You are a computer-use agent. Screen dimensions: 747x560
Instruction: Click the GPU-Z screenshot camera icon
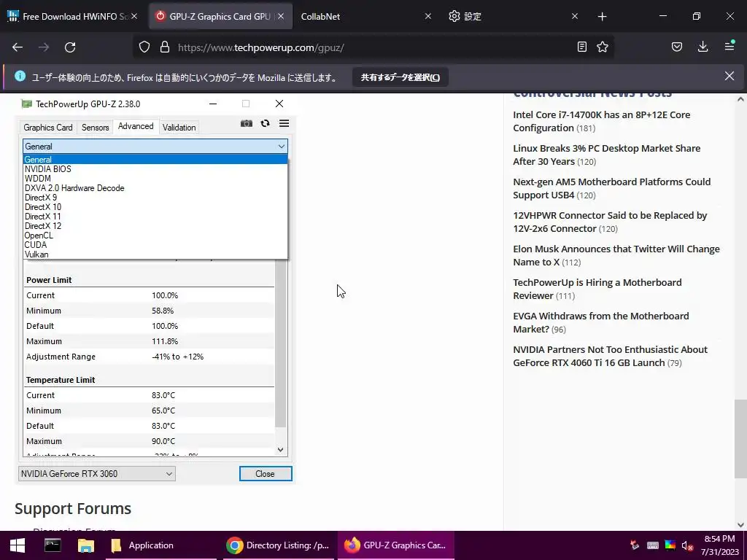(x=247, y=124)
